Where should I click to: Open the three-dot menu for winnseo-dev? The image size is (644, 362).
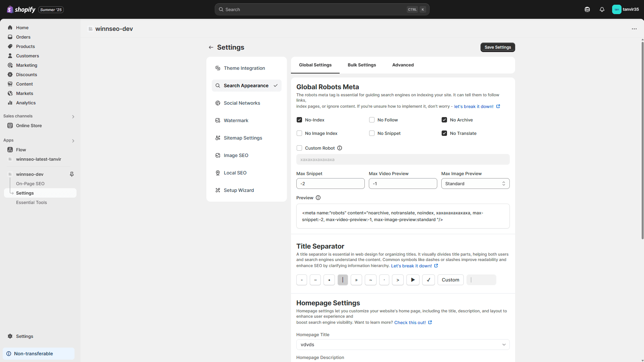click(634, 29)
